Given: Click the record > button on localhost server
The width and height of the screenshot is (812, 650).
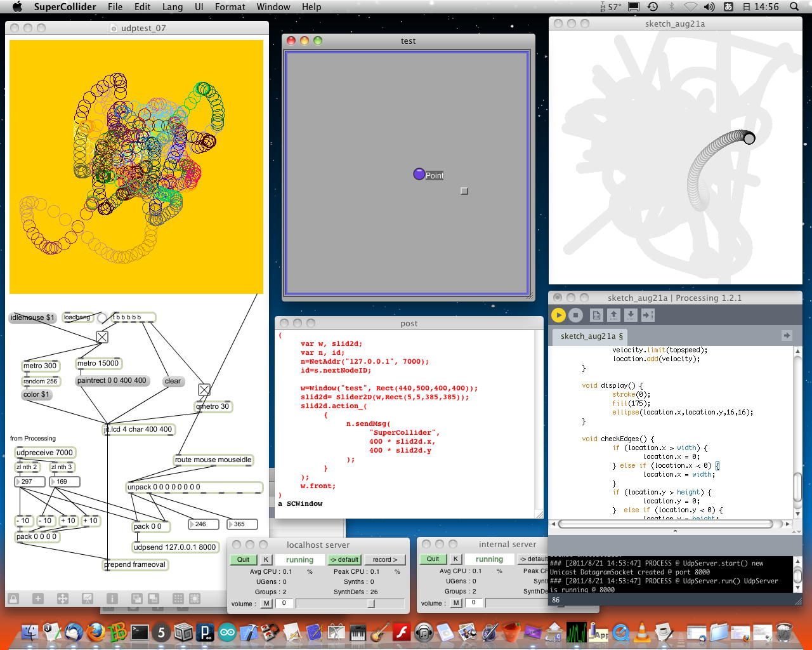Looking at the screenshot, I should [384, 560].
